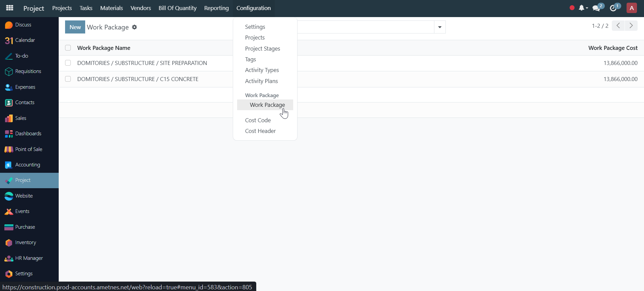This screenshot has height=291, width=644.
Task: Open the Discuss app in sidebar
Action: [x=23, y=25]
